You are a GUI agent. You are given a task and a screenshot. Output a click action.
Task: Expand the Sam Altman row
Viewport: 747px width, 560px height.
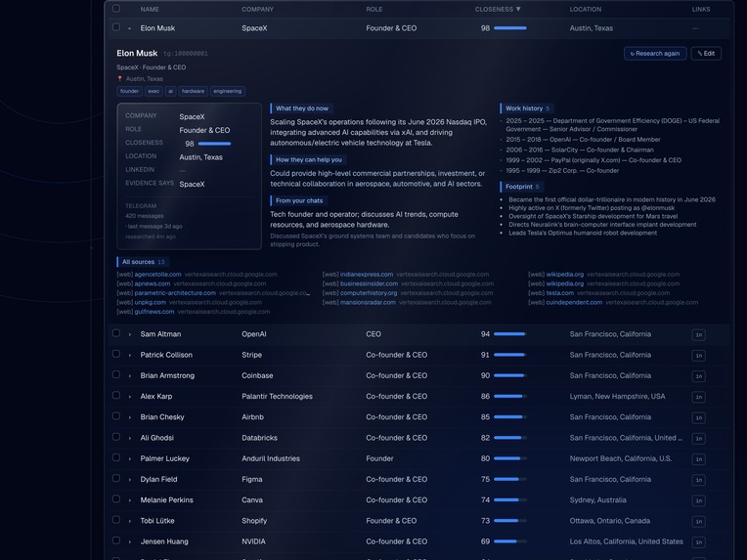click(x=130, y=335)
